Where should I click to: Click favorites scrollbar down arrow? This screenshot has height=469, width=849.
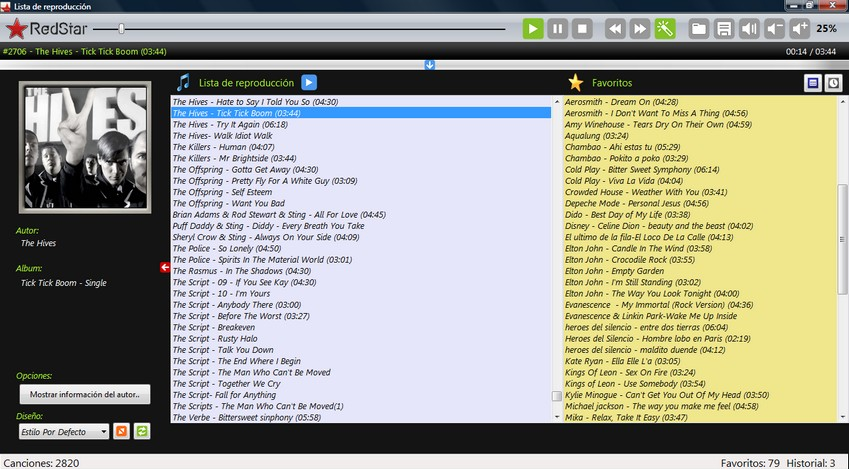click(x=842, y=417)
